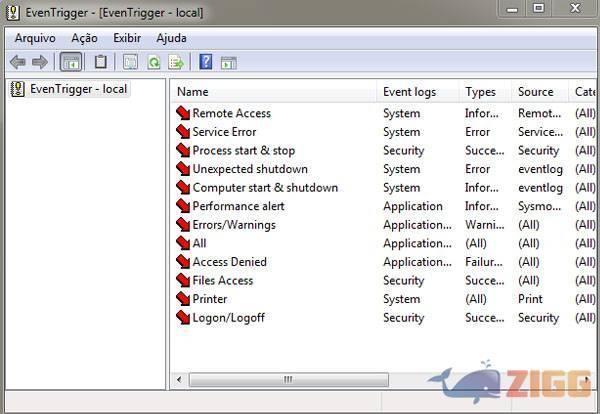Click 'Warni...' type cell of Errors/Warnings
600x414 pixels.
(x=484, y=225)
